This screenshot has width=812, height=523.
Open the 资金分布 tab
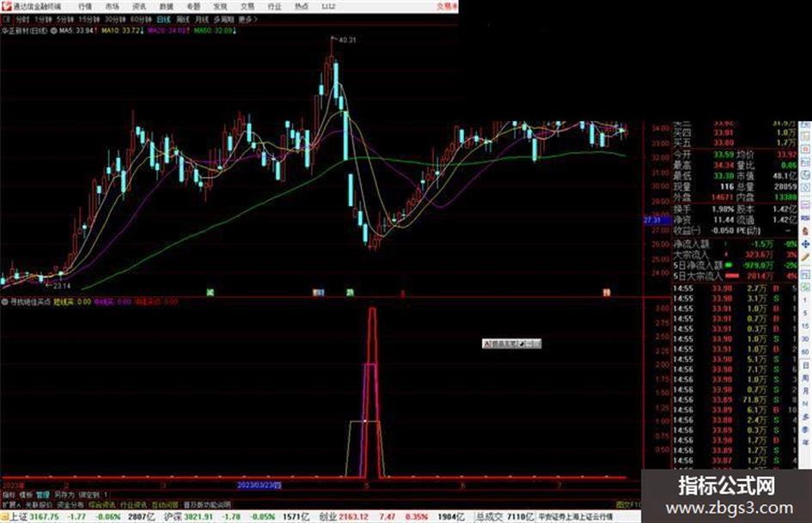pos(70,505)
